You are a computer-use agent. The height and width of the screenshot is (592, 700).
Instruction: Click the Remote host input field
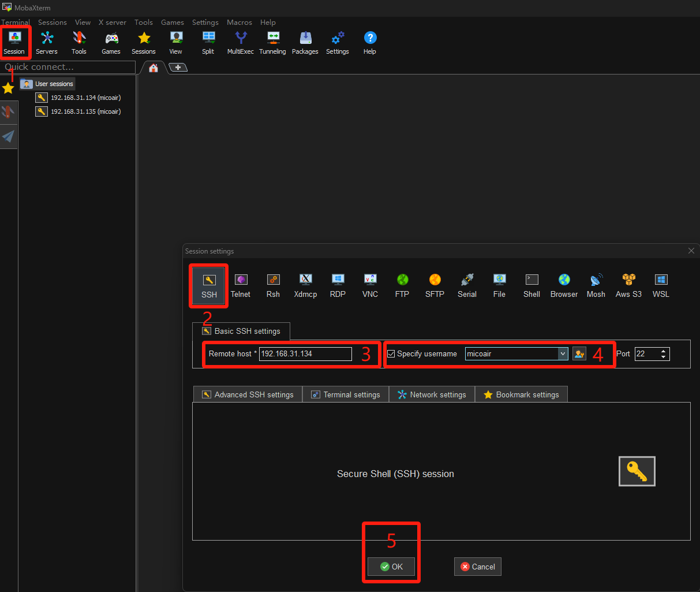(305, 354)
